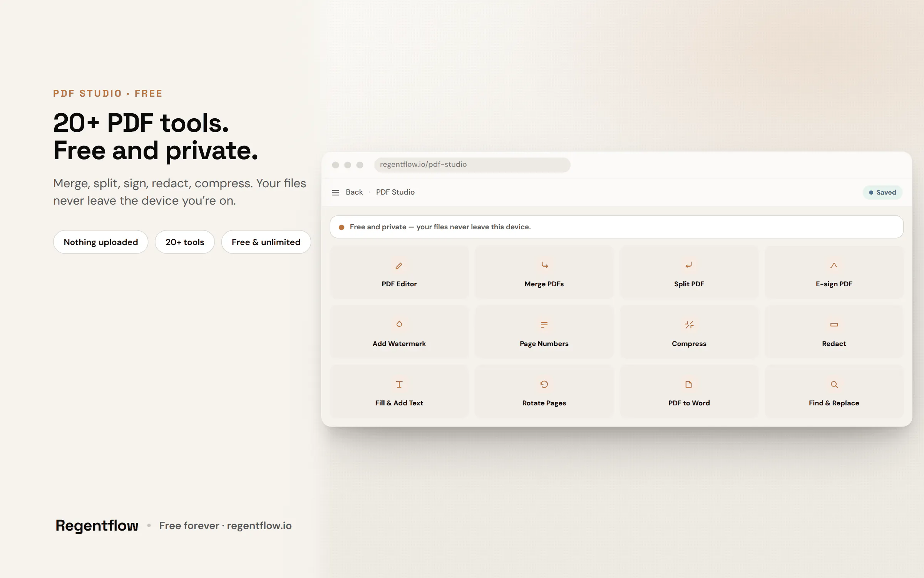Open the PDF Editor pencil icon
The image size is (924, 578).
point(399,265)
